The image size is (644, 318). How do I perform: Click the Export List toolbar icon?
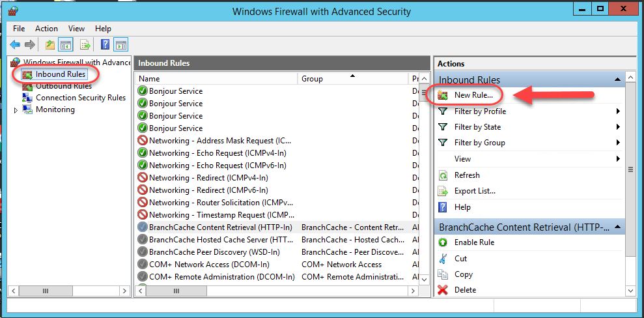85,44
